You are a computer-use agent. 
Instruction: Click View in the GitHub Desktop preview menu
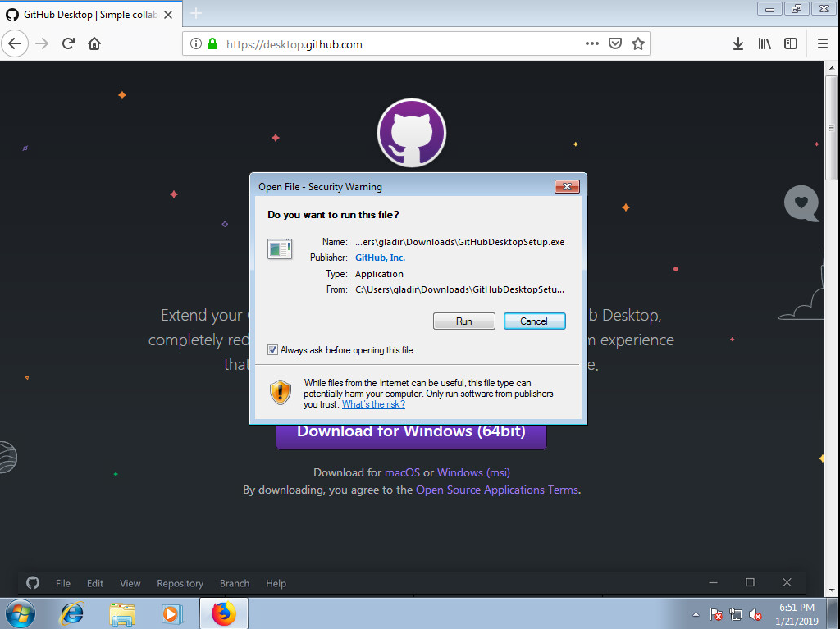tap(130, 583)
